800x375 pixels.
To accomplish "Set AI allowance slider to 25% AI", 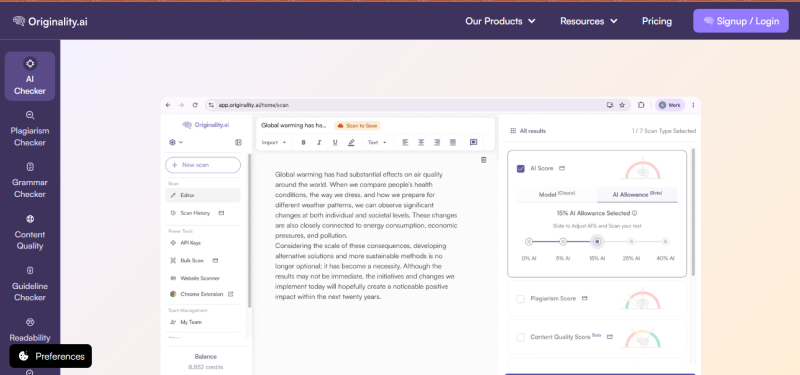I will pos(632,242).
